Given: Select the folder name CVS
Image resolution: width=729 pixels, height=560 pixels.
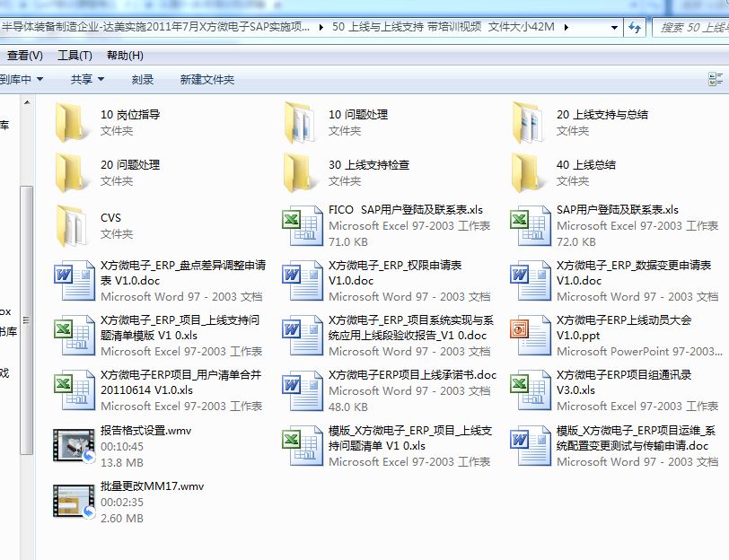Looking at the screenshot, I should click(110, 218).
